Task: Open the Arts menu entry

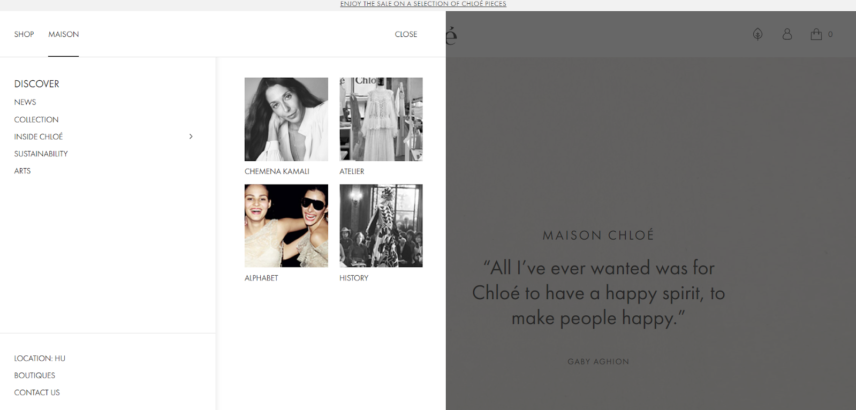Action: [x=22, y=171]
